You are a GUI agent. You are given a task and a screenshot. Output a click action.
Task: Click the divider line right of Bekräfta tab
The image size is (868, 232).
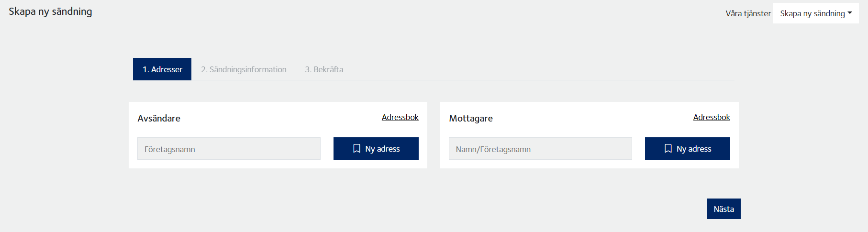[x=526, y=80]
